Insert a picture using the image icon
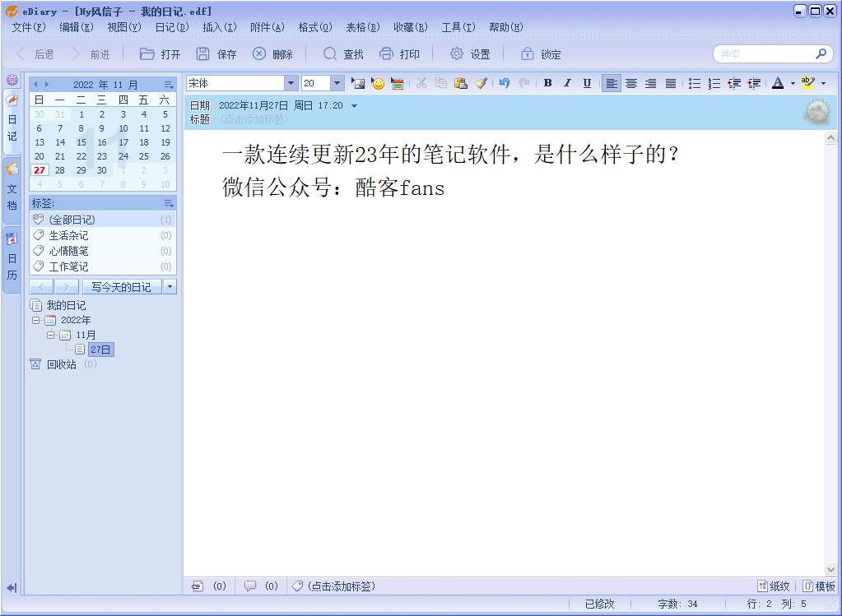This screenshot has height=616, width=842. tap(358, 83)
